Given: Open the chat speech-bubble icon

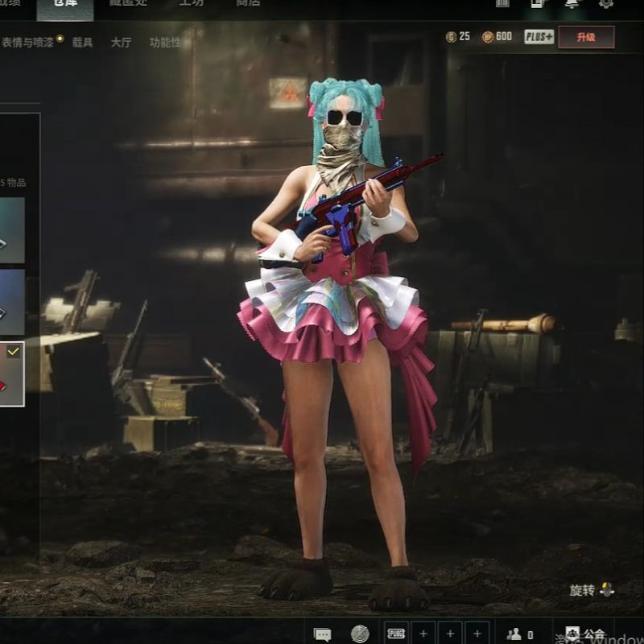Looking at the screenshot, I should tap(323, 634).
